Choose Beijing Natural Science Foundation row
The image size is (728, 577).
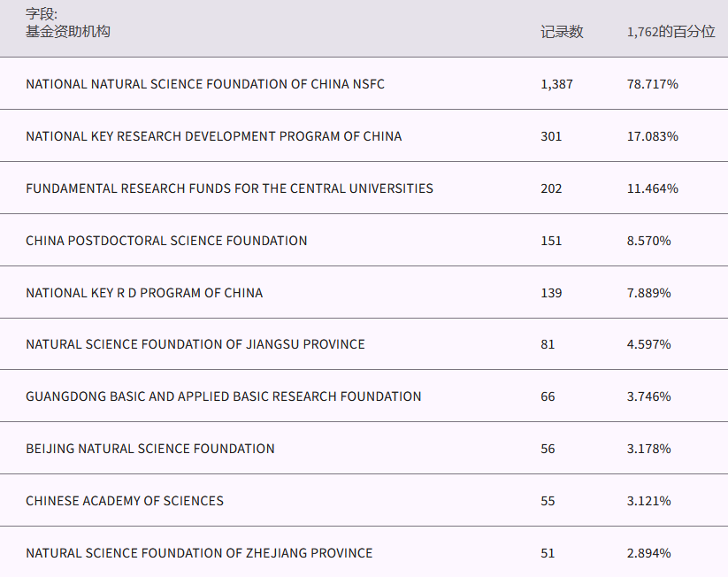pyautogui.click(x=149, y=449)
